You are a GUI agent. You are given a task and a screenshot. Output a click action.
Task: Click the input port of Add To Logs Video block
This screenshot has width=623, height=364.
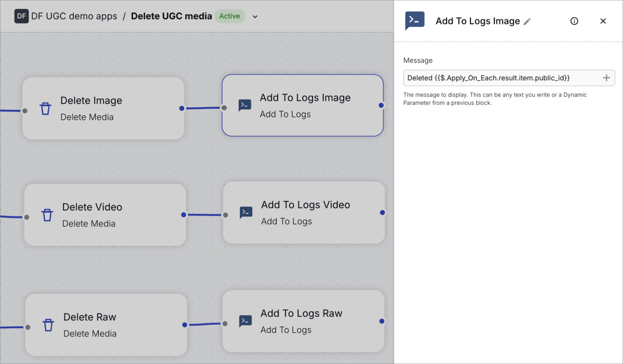[x=225, y=214]
